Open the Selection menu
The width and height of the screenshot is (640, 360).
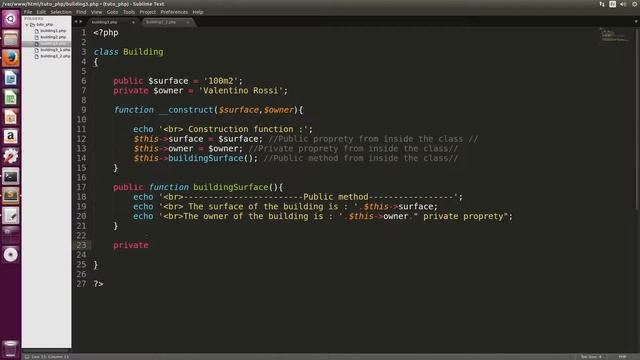[61, 12]
